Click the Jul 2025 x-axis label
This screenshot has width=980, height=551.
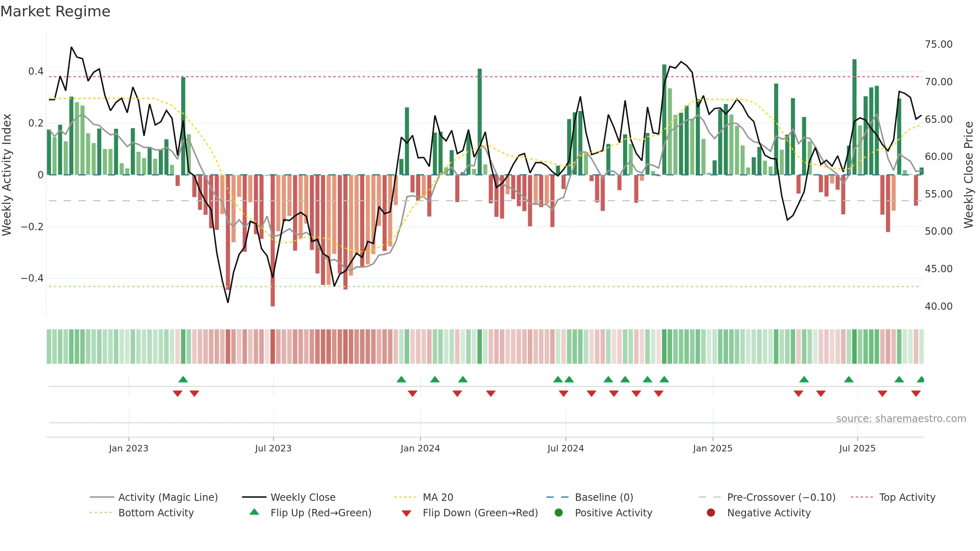[857, 448]
